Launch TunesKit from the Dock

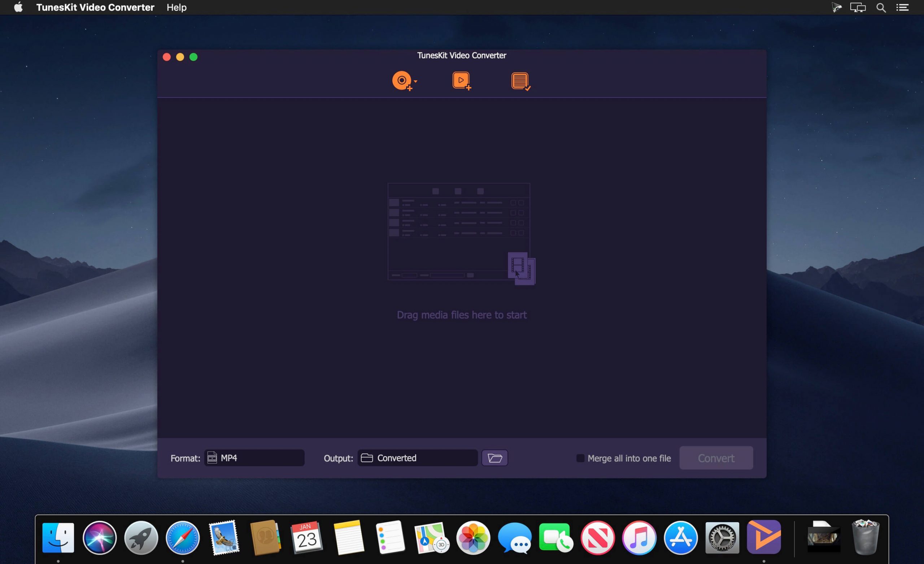(x=763, y=538)
